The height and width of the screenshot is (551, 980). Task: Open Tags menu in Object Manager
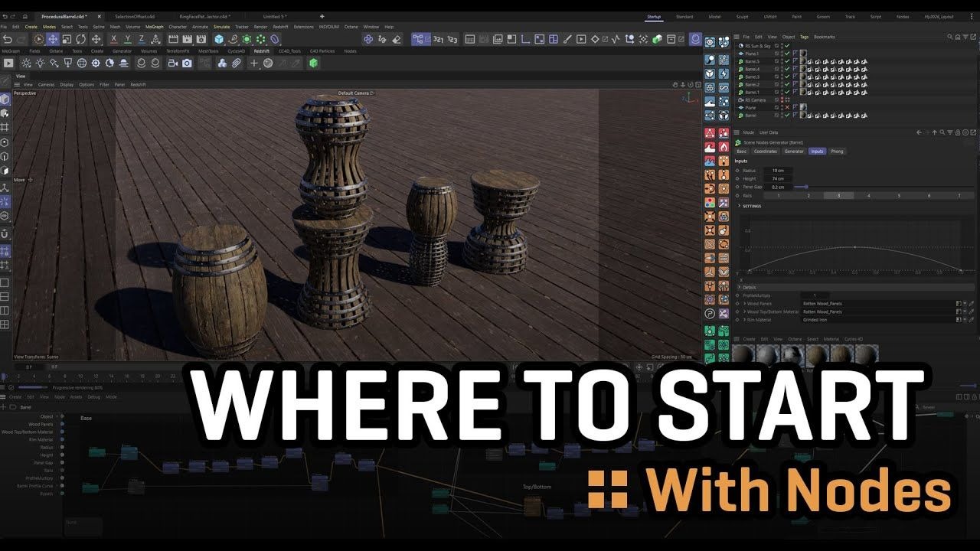(x=805, y=37)
